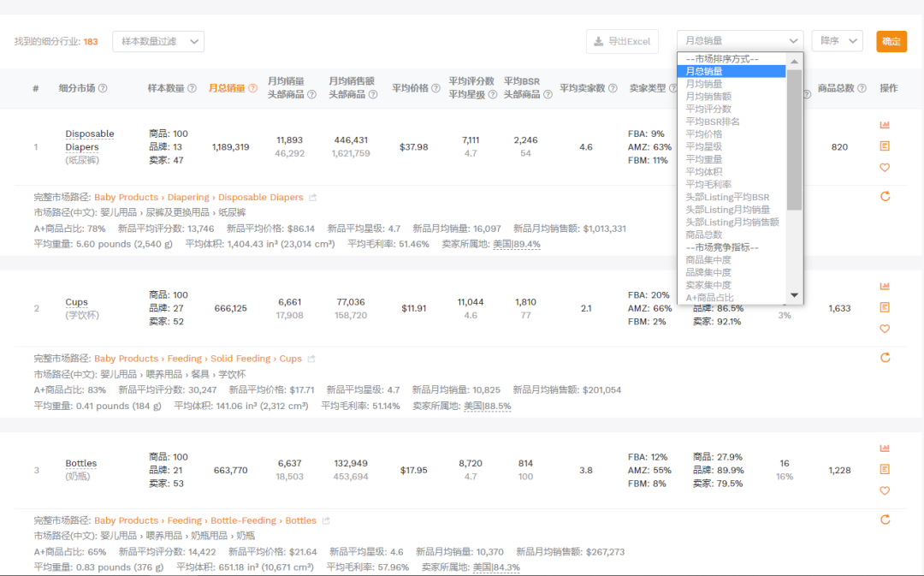Open the 样本数量过滤 dropdown
This screenshot has height=576, width=924.
tap(158, 41)
